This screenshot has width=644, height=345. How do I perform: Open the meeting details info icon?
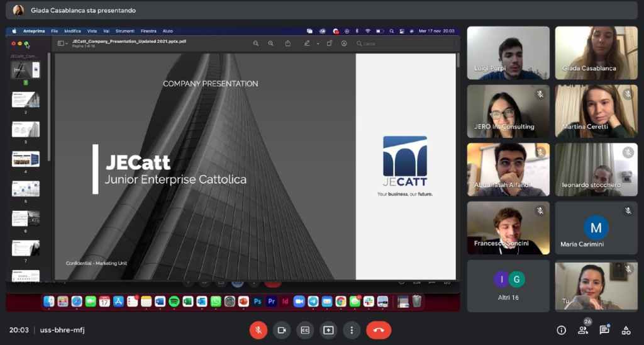(562, 330)
